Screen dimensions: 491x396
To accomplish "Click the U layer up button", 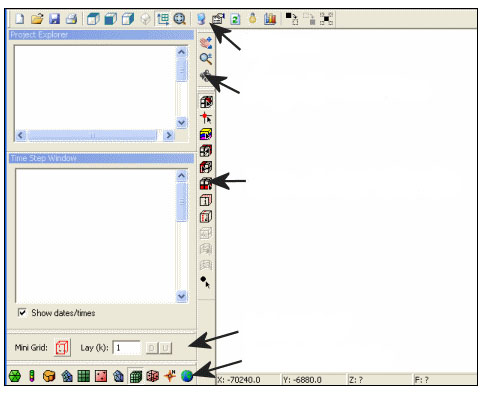I will pos(165,348).
